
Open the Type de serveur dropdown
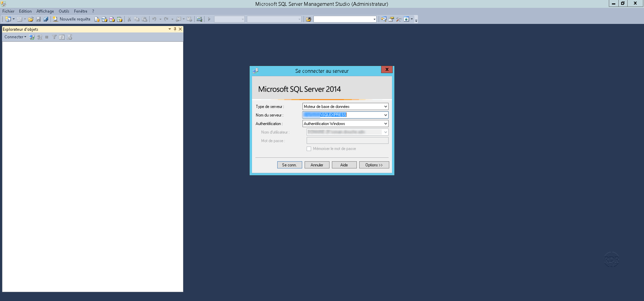386,107
